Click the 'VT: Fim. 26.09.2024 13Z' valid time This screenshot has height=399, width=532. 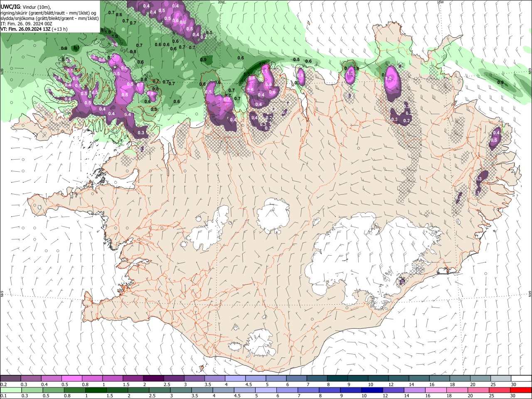26,29
